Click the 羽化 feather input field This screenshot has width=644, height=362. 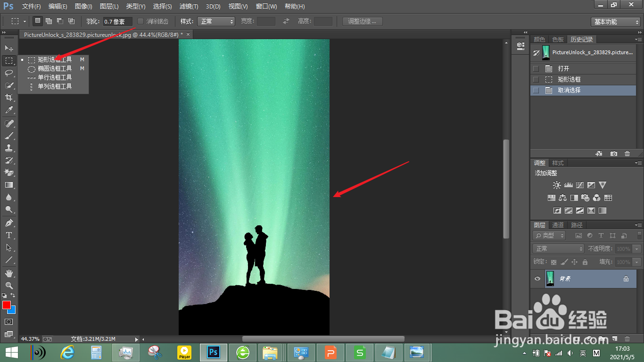click(117, 22)
